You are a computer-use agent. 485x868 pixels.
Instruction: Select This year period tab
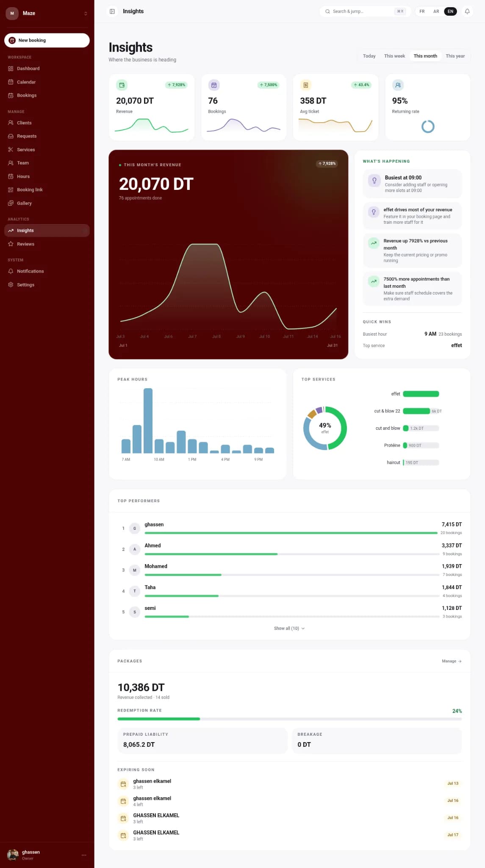point(455,56)
